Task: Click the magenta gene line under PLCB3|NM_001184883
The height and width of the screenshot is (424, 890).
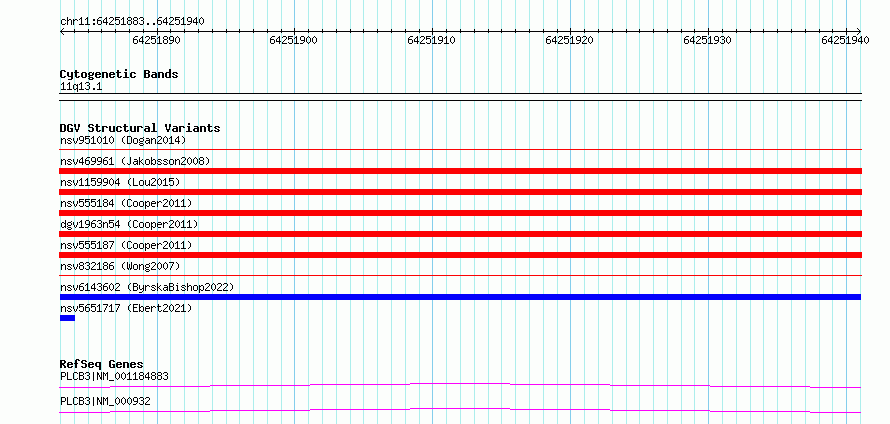Action: [x=460, y=385]
